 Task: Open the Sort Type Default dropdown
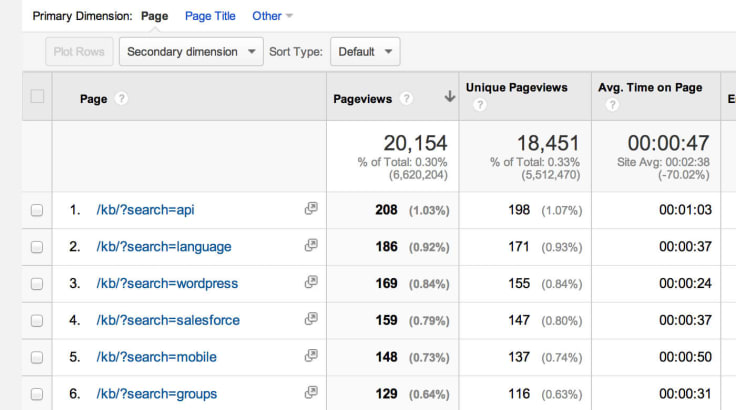point(365,52)
